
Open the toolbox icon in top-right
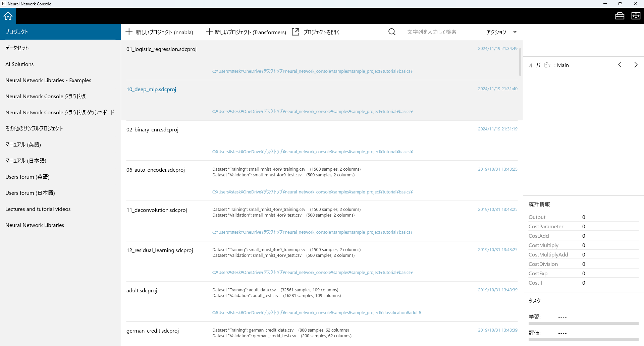(x=620, y=16)
